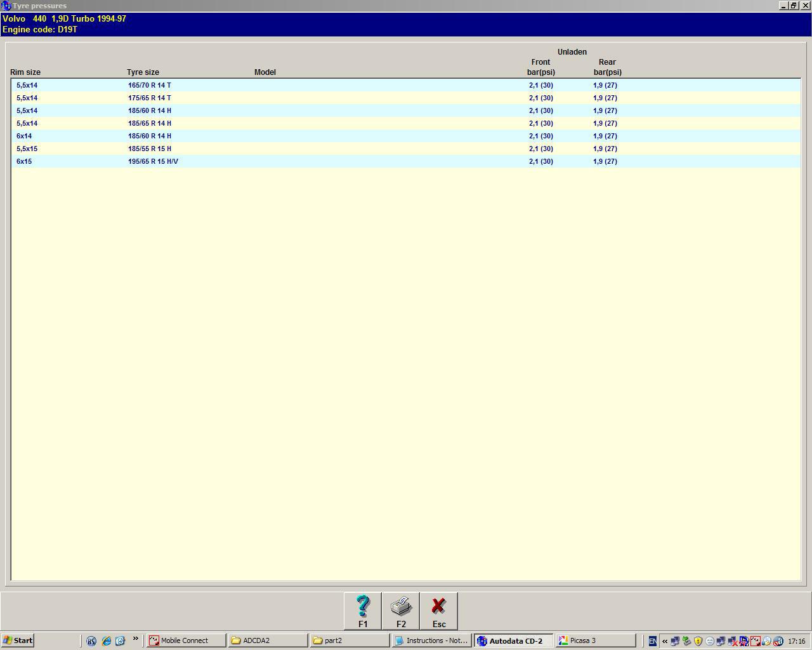Viewport: 812px width, 650px height.
Task: Click front pressure for 165/70 R 14 T
Action: (x=541, y=85)
